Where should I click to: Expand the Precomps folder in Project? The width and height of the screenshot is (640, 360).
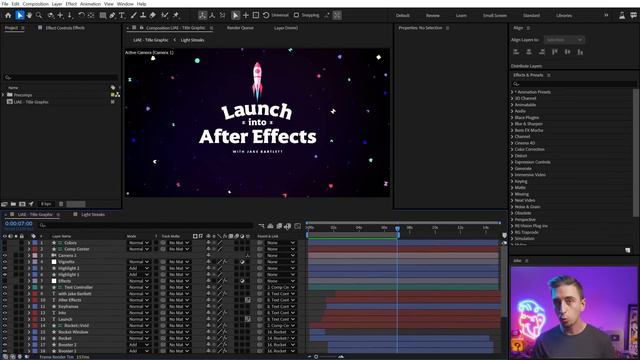click(3, 95)
